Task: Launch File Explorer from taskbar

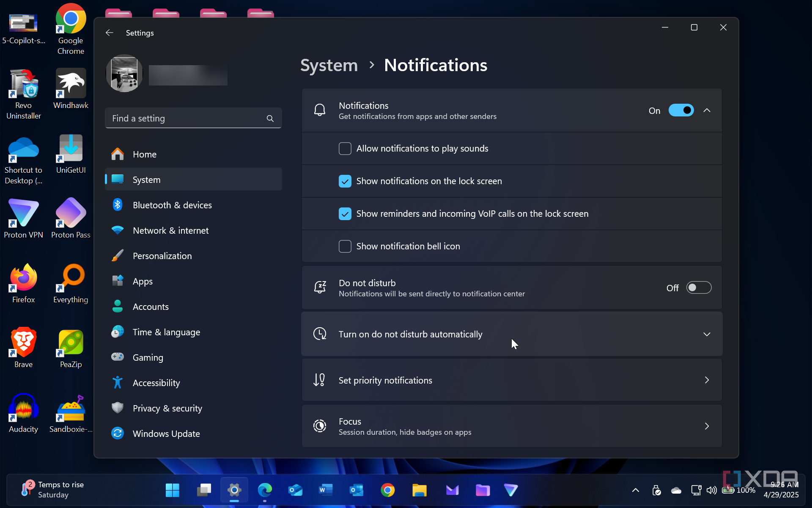Action: pos(420,490)
